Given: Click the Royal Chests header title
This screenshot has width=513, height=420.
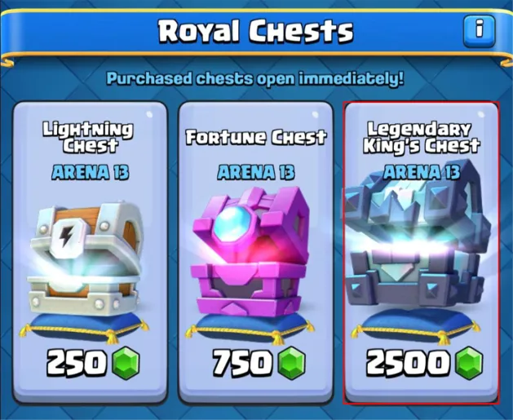Looking at the screenshot, I should (x=256, y=31).
